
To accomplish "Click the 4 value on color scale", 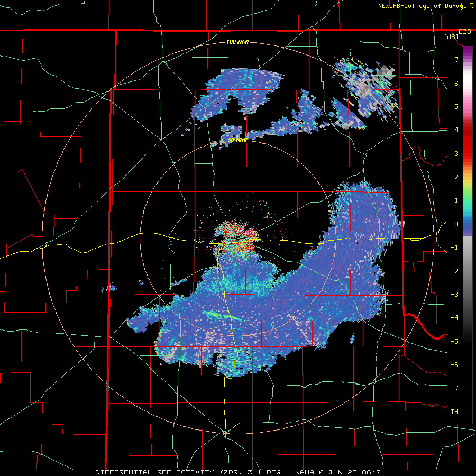I will click(x=456, y=130).
